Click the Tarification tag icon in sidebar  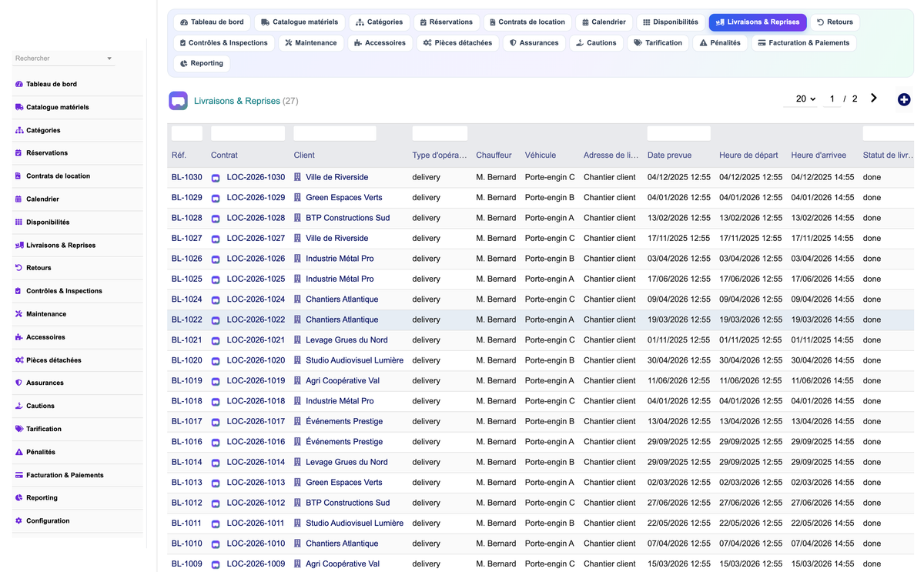(x=19, y=429)
